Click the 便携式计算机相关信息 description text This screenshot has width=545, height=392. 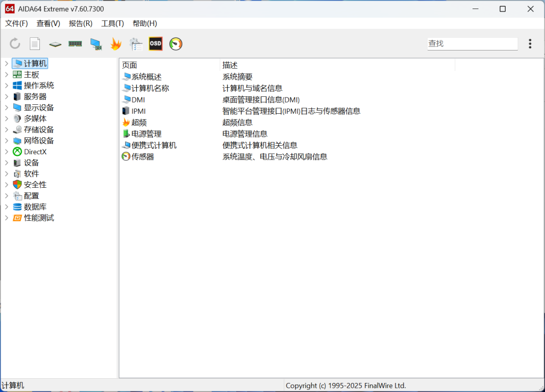point(260,145)
